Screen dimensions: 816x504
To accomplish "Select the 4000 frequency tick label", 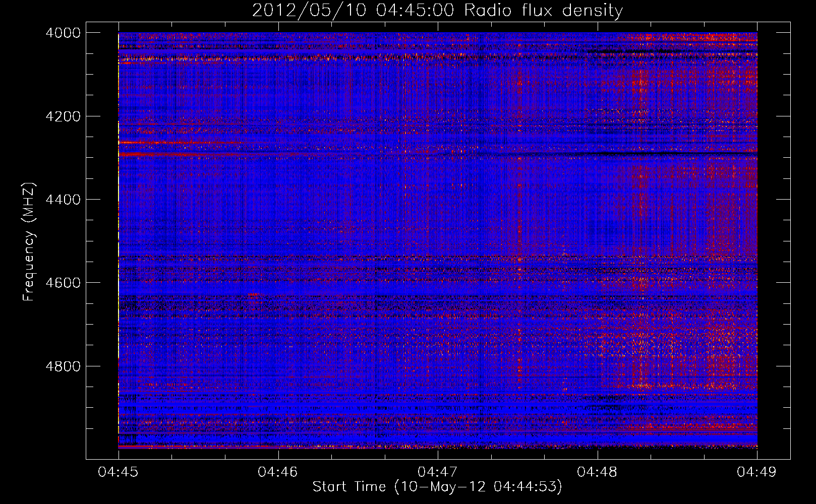I will (63, 33).
